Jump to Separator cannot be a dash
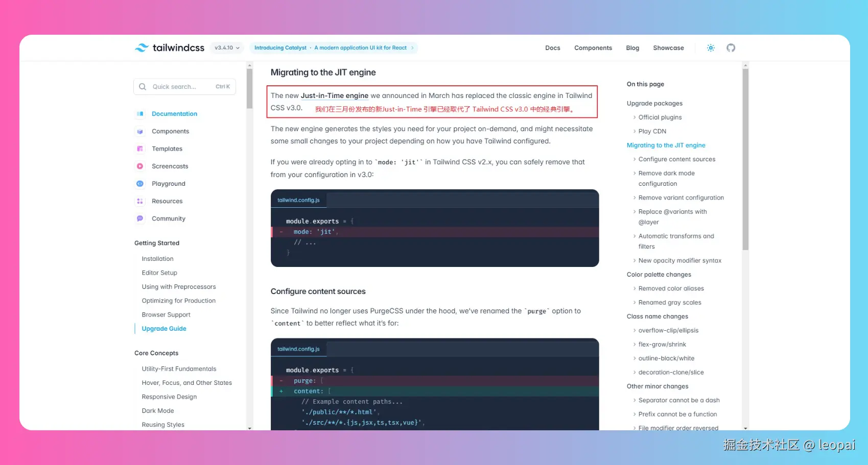This screenshot has width=868, height=465. (x=678, y=400)
